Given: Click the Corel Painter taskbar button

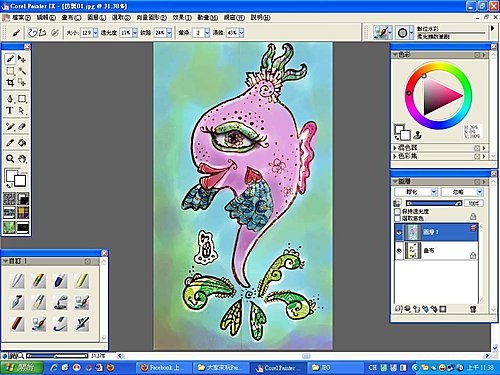Looking at the screenshot, I should click(x=278, y=367).
